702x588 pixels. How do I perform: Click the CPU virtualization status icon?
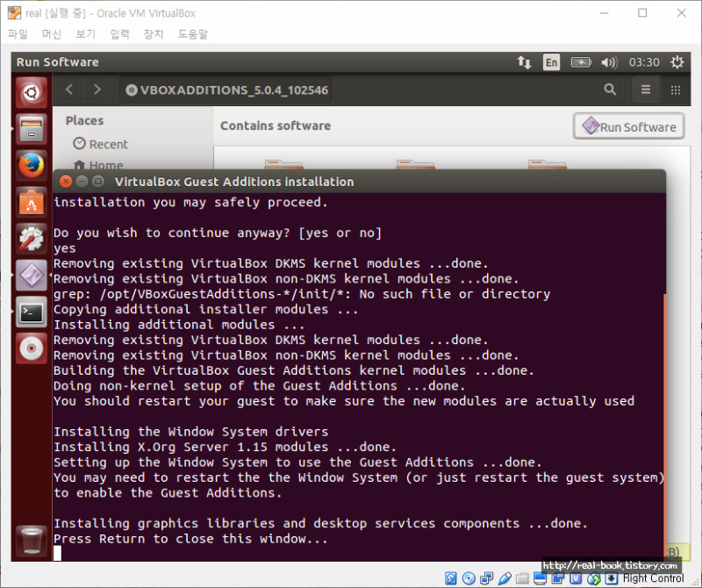pos(576,578)
